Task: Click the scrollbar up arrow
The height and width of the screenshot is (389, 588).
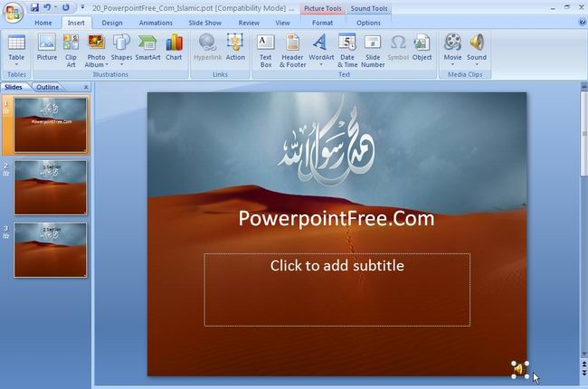Action: point(583,87)
